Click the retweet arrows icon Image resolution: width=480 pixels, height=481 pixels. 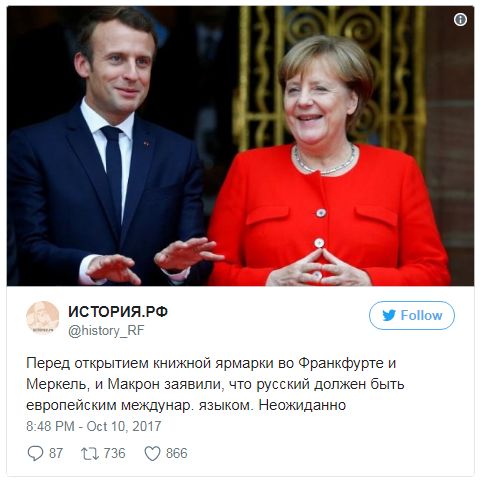coord(90,454)
